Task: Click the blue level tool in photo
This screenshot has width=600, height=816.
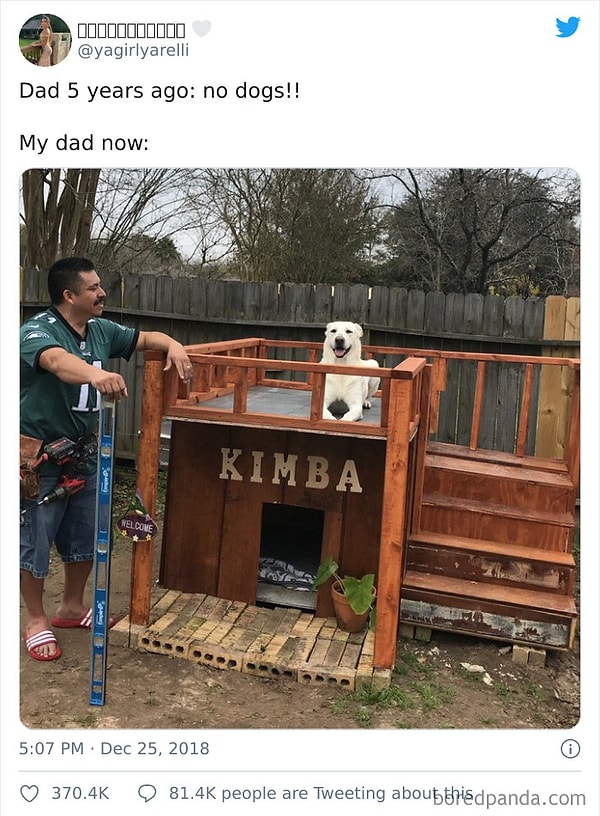Action: click(103, 552)
